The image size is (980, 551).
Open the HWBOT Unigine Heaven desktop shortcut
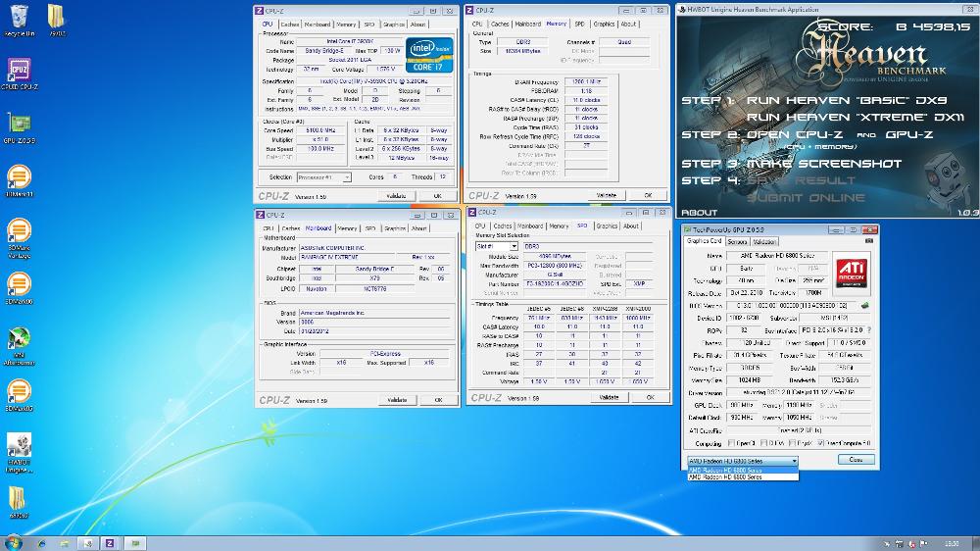tap(19, 453)
